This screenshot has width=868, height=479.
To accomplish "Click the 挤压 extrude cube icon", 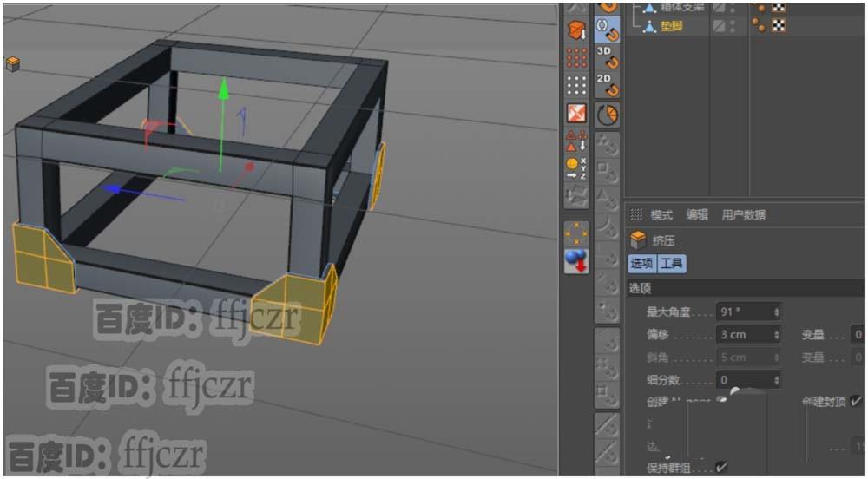I will (638, 240).
